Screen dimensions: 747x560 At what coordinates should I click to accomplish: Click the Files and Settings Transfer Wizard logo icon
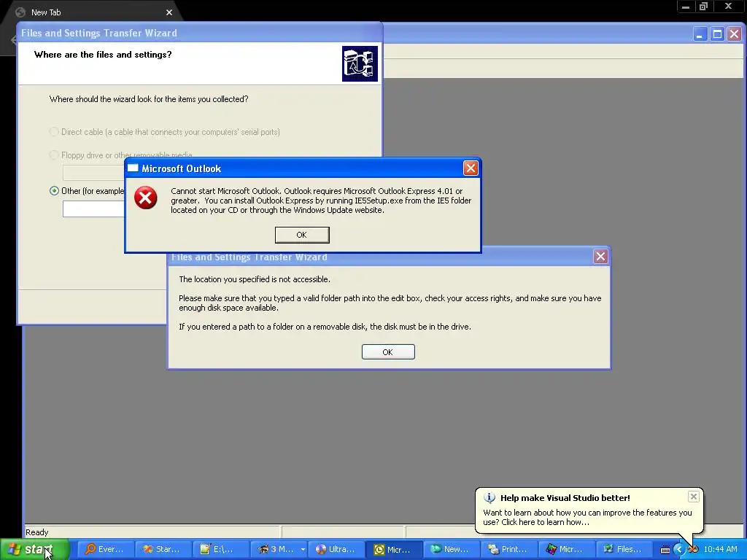pos(360,64)
